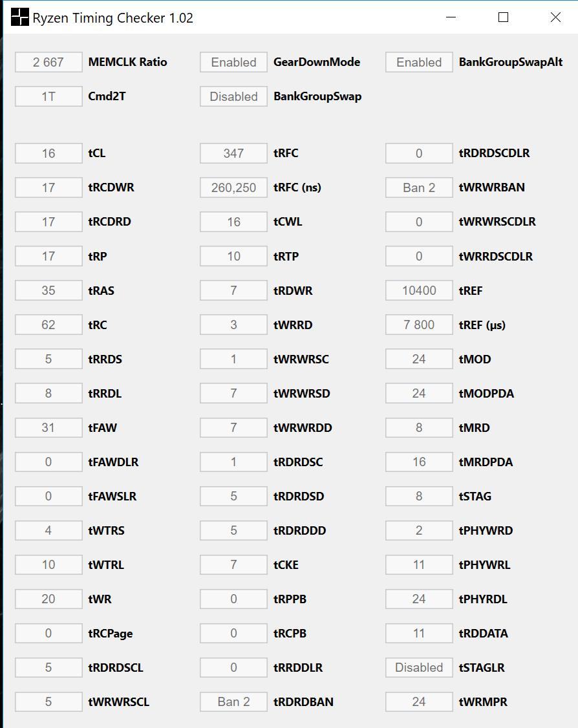
Task: Click the MEMCLK Ratio value field
Action: point(48,62)
